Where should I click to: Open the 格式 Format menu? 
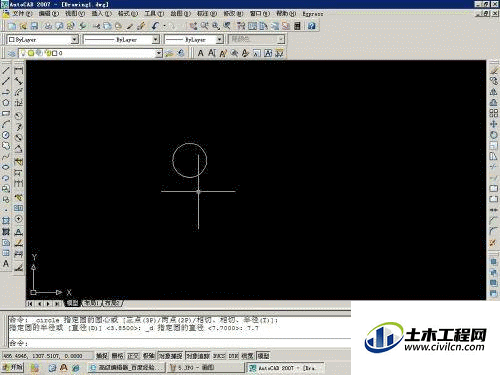click(x=128, y=14)
